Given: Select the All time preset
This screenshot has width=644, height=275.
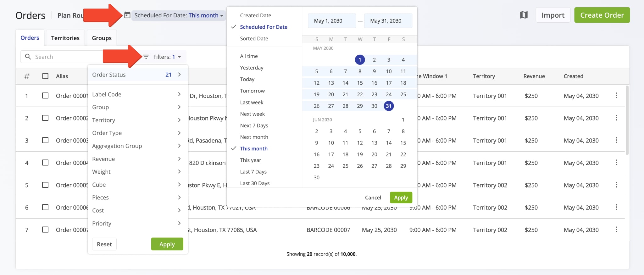Looking at the screenshot, I should coord(249,56).
